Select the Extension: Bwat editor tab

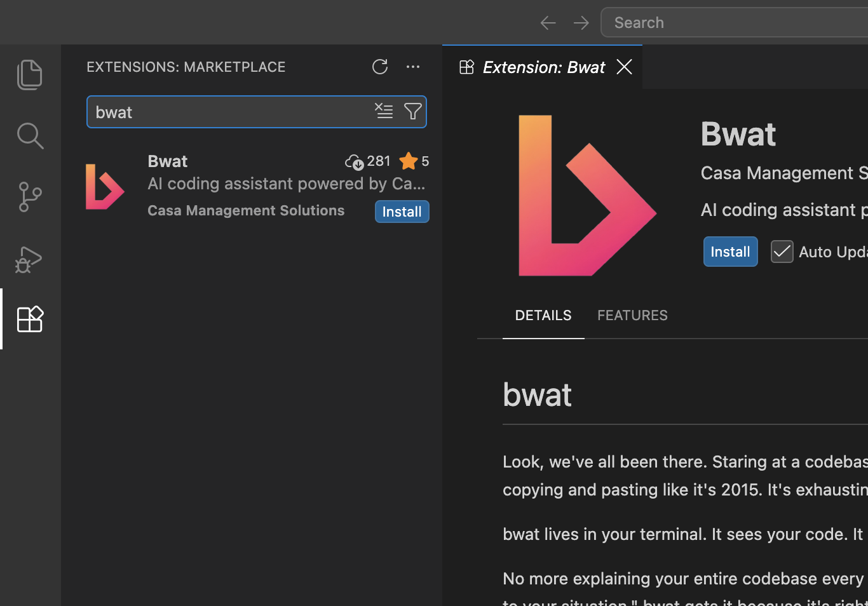click(x=543, y=67)
